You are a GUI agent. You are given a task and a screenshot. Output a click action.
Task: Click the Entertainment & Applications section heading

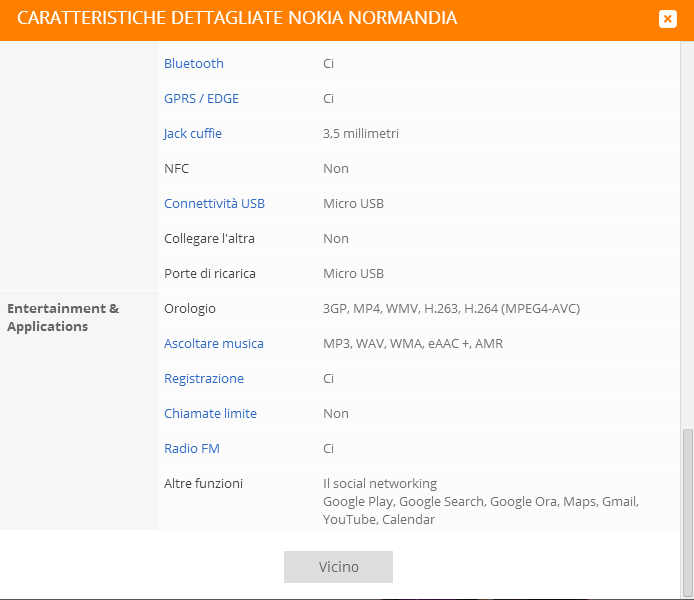(63, 317)
